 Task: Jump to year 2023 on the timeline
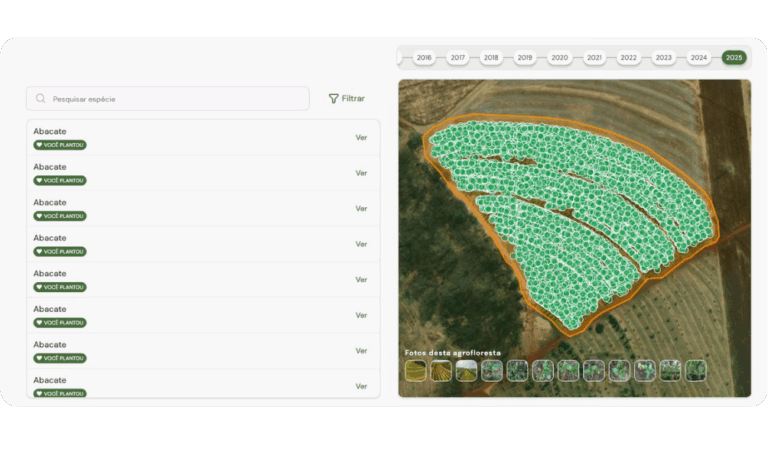click(663, 58)
